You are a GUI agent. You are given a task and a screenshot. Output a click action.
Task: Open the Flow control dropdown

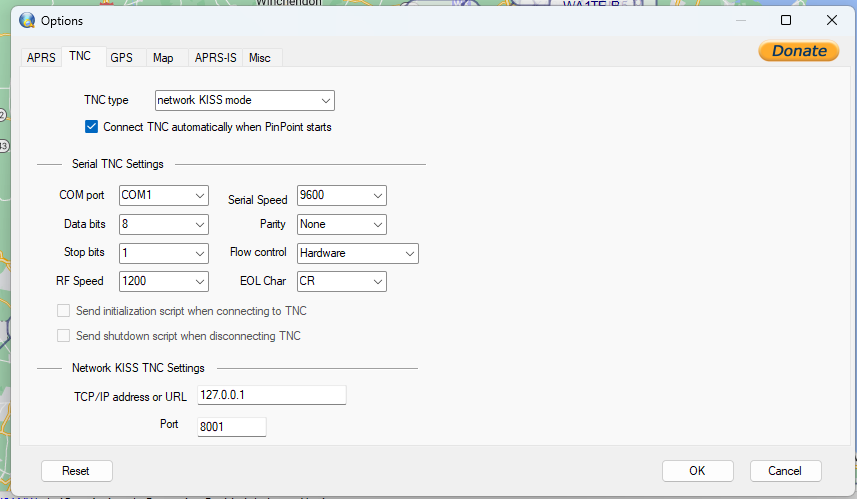click(x=357, y=253)
